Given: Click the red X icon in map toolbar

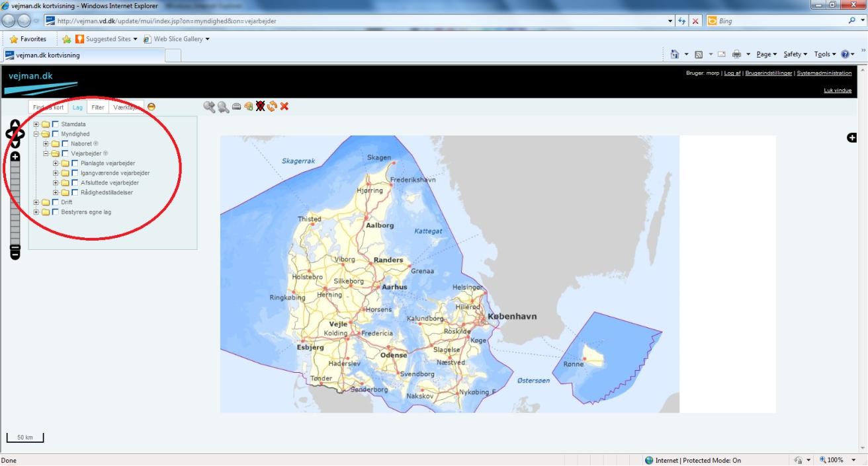Looking at the screenshot, I should (x=284, y=106).
